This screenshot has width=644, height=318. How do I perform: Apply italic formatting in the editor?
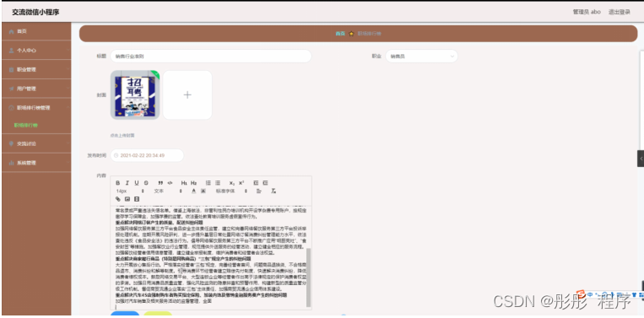pos(127,183)
